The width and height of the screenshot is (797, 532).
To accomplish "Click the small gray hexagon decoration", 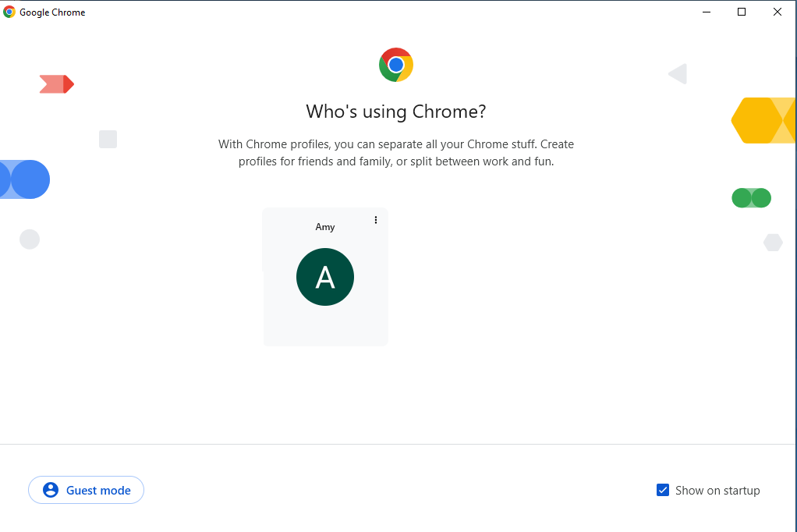I will point(773,243).
